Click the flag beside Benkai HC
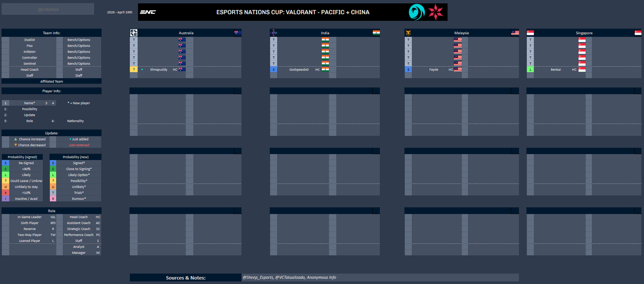Screen dimensions: 644x284 pos(582,69)
